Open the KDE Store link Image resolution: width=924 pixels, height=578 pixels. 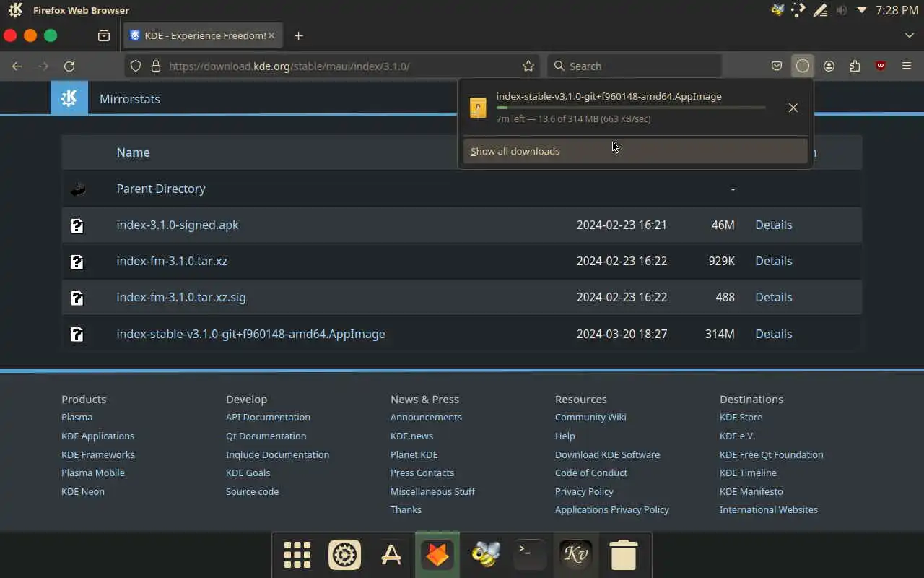(741, 417)
